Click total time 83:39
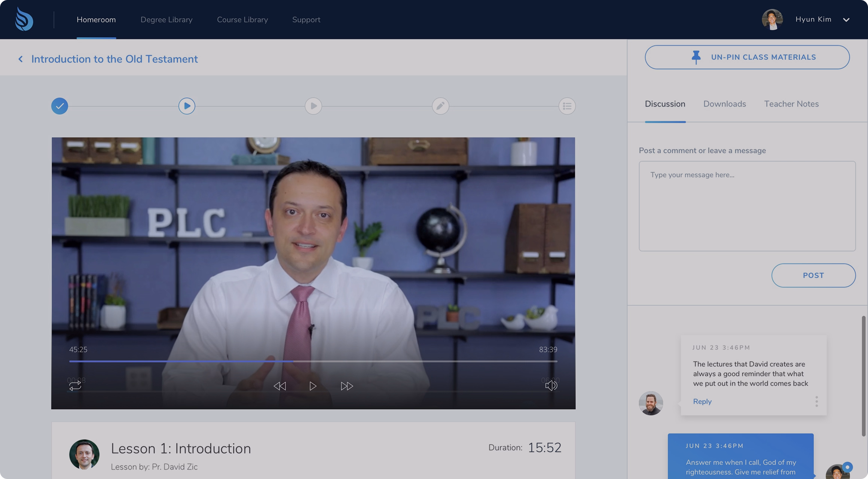 pos(548,350)
